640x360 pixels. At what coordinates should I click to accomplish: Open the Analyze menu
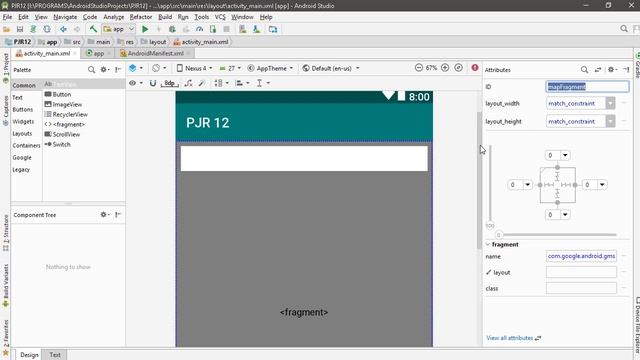coord(113,17)
